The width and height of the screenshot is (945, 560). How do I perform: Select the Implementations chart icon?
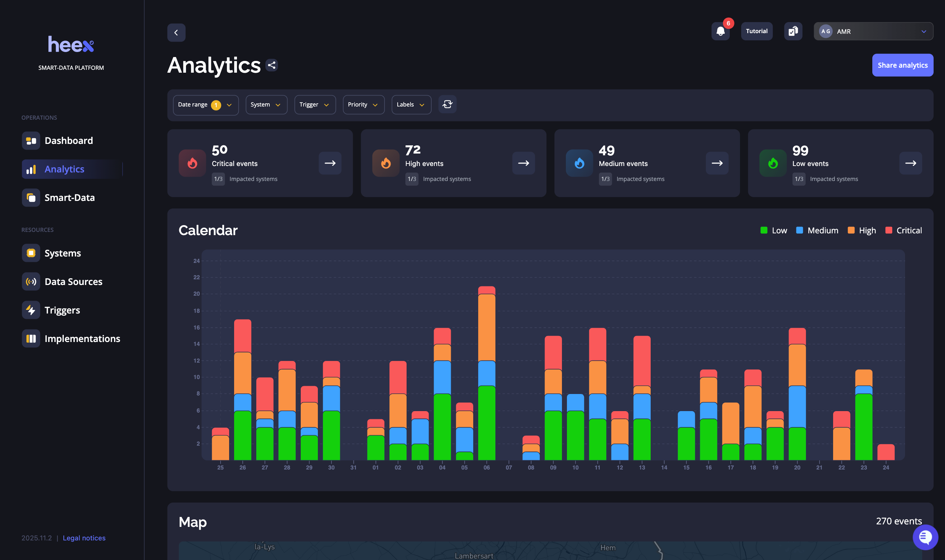point(31,338)
